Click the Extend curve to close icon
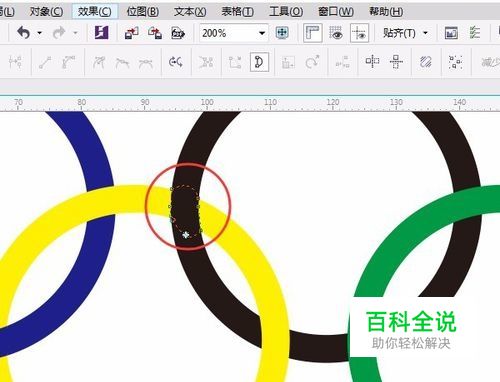500x382 pixels. click(235, 62)
